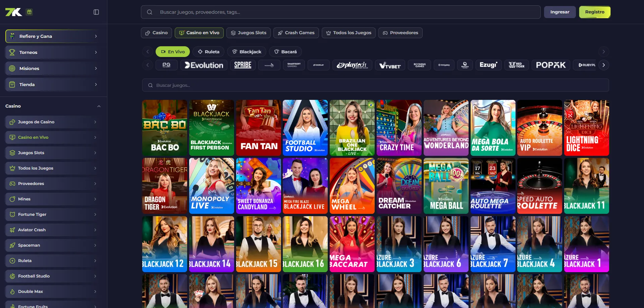Open Torneos menu item
The image size is (644, 308).
(54, 52)
